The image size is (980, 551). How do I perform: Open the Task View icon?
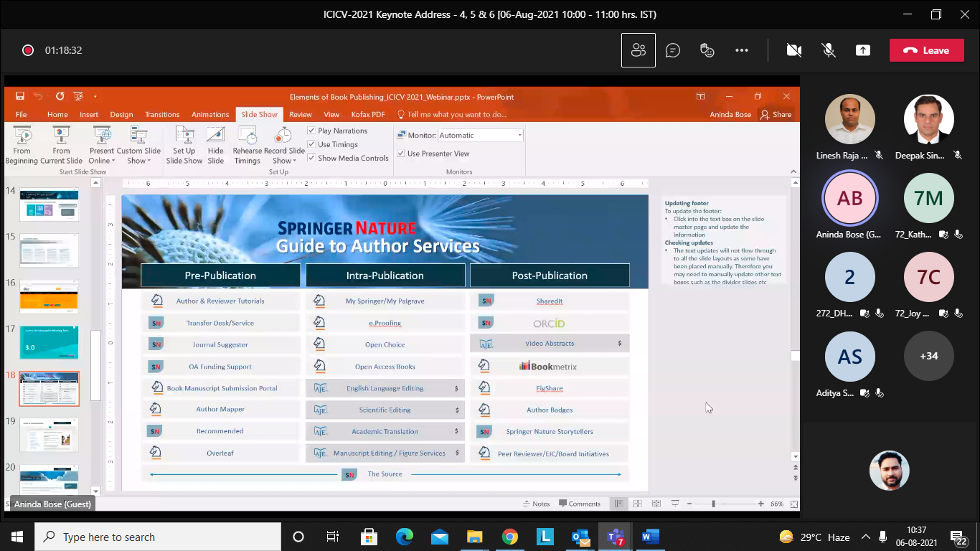click(333, 537)
